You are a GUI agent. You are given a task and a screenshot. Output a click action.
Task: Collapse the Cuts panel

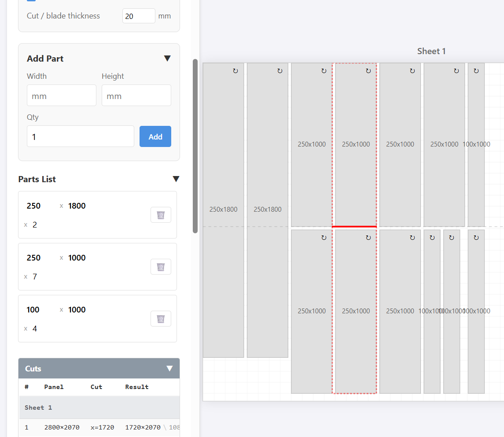click(x=169, y=369)
